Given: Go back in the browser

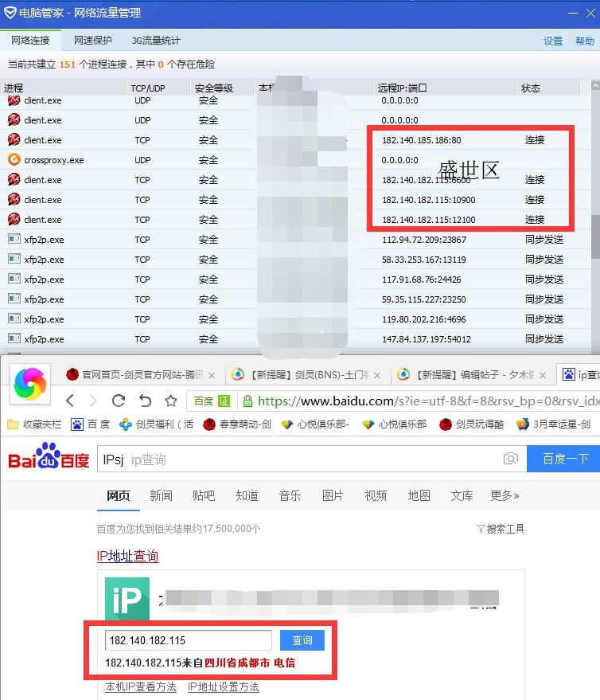Looking at the screenshot, I should click(x=70, y=401).
